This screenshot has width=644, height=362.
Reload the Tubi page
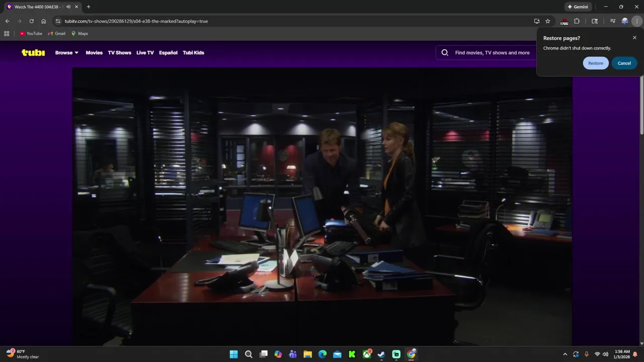pos(31,21)
